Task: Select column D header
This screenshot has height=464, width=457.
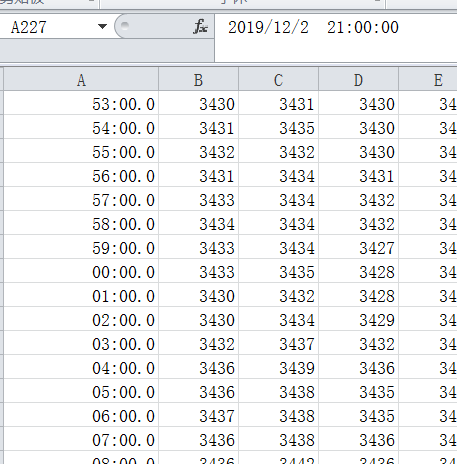Action: click(359, 79)
